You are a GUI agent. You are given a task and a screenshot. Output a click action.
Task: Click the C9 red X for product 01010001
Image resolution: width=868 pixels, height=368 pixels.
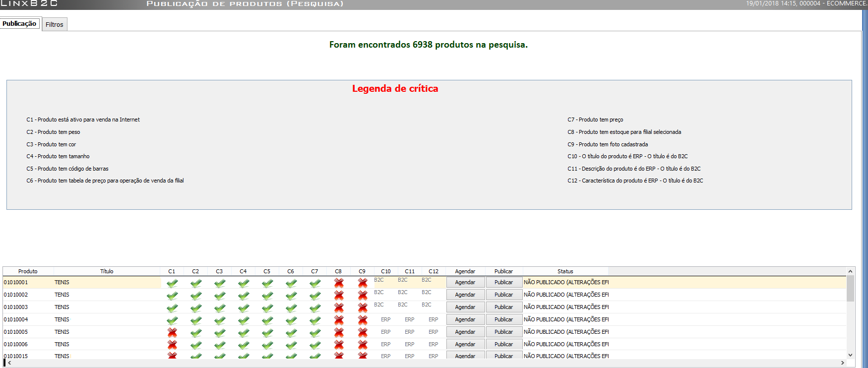[x=363, y=283]
